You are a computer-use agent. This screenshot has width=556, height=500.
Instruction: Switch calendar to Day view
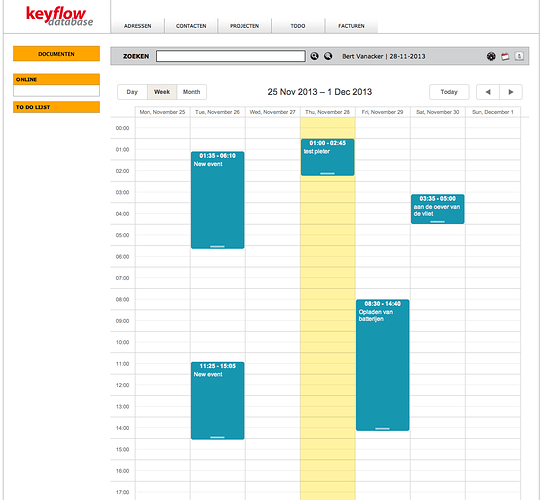[x=132, y=92]
